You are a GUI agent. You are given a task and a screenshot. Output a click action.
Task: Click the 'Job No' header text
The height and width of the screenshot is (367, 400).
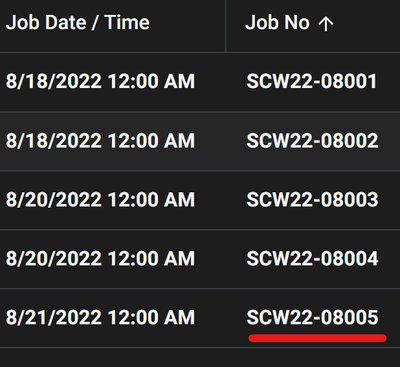coord(278,23)
